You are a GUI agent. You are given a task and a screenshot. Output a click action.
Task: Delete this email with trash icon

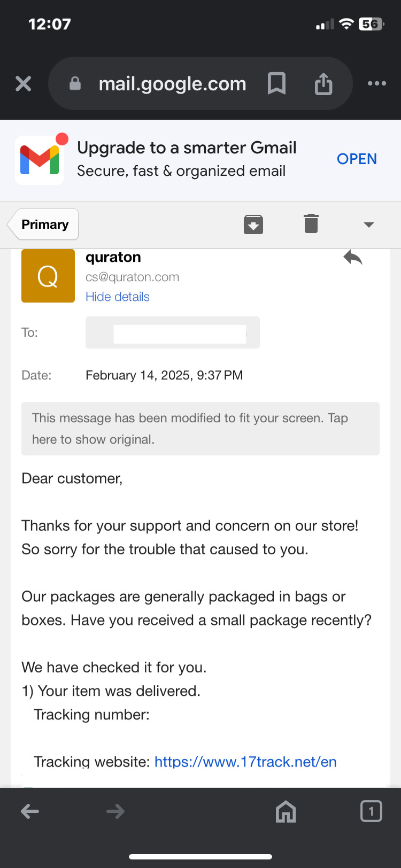point(311,223)
